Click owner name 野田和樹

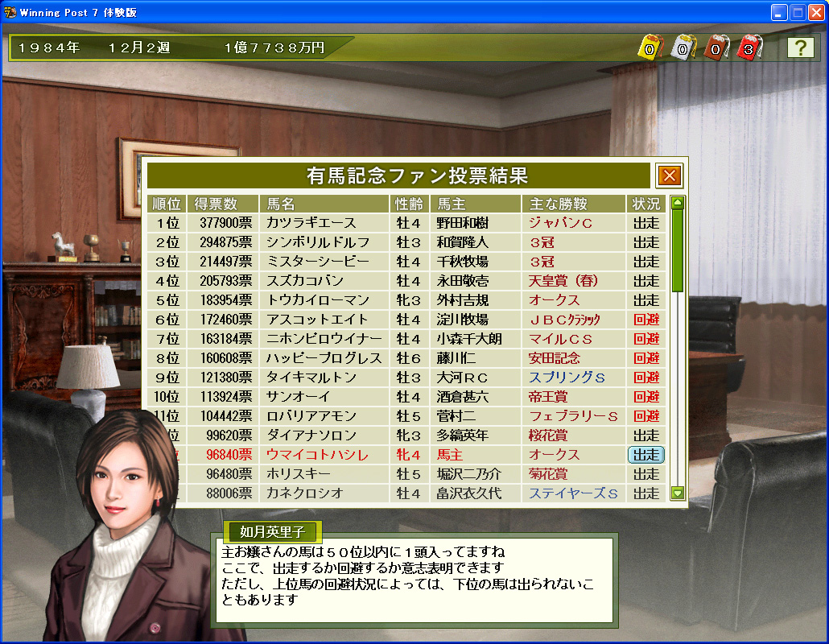(x=462, y=223)
